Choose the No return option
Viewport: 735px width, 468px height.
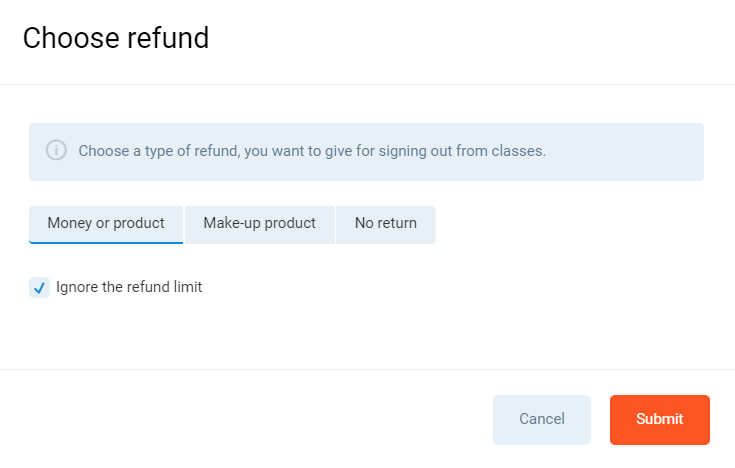click(385, 224)
